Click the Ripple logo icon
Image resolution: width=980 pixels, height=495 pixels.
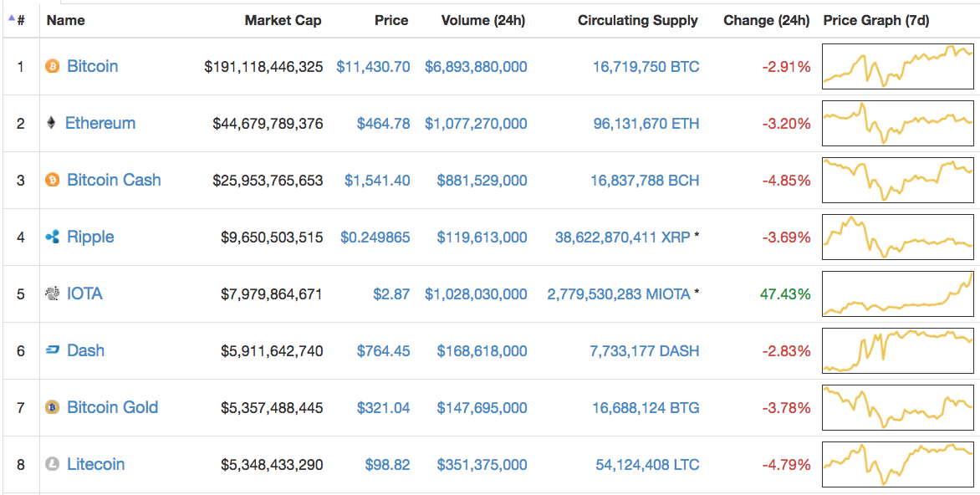(x=52, y=237)
